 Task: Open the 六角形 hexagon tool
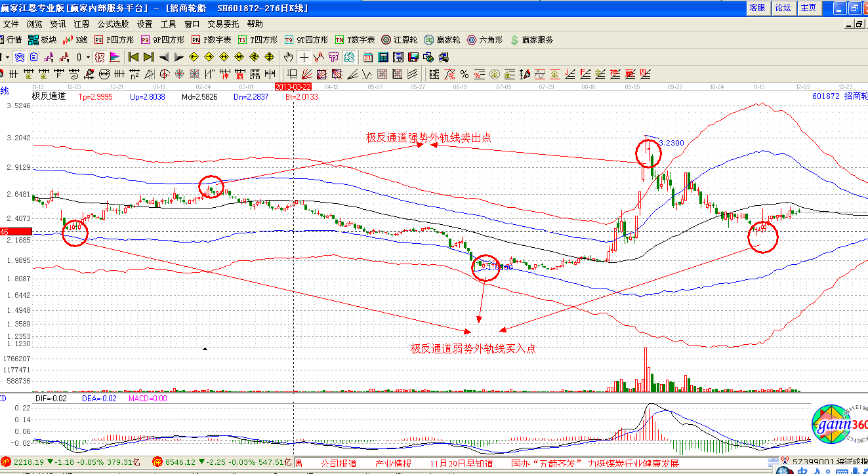click(x=484, y=40)
